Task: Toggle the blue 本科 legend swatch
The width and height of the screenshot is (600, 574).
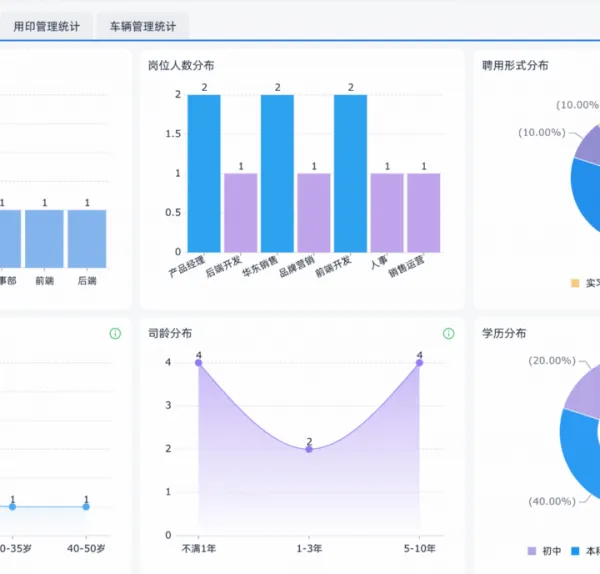Action: pos(575,551)
